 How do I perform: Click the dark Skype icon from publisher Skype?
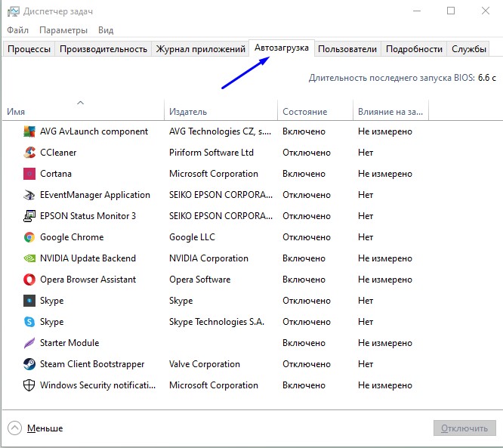pos(29,301)
